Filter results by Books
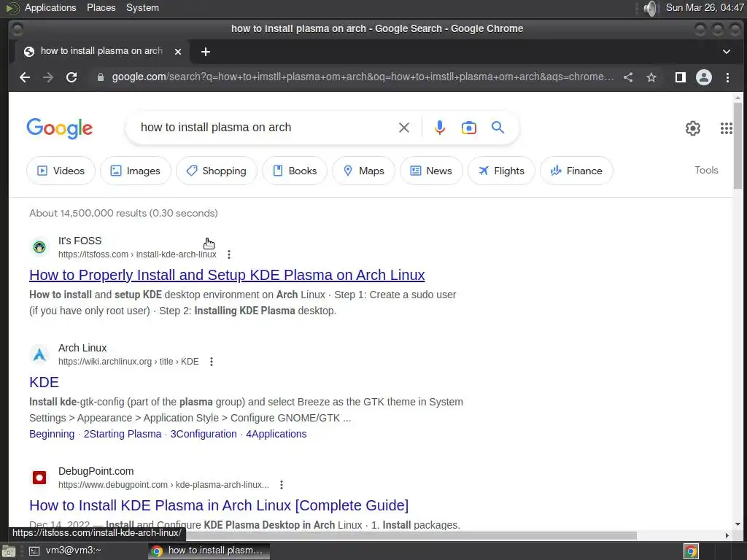747x560 pixels. 295,171
